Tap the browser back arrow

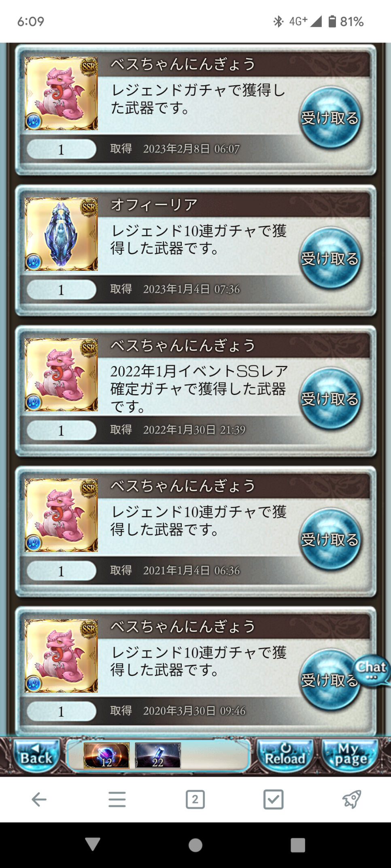pos(39,799)
